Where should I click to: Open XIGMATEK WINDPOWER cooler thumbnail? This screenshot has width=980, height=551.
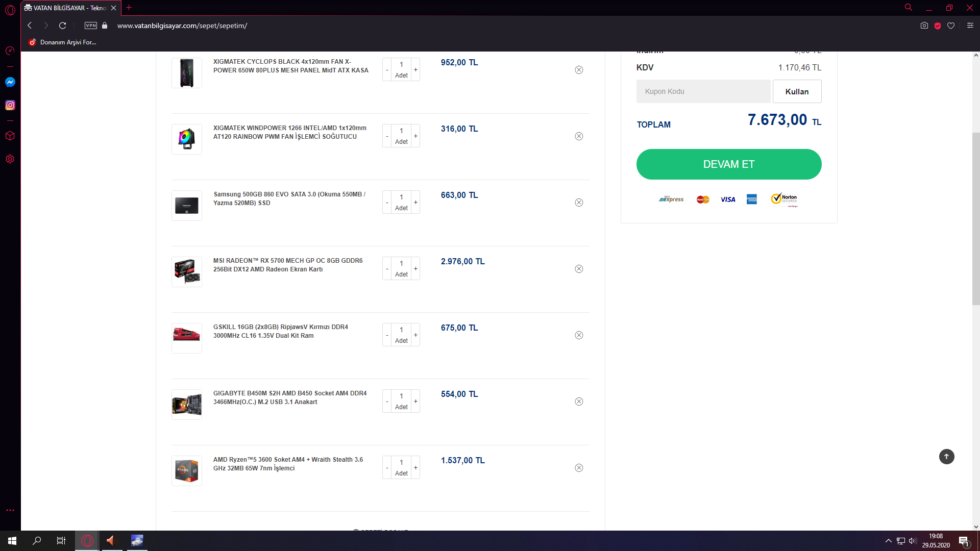[x=187, y=139]
